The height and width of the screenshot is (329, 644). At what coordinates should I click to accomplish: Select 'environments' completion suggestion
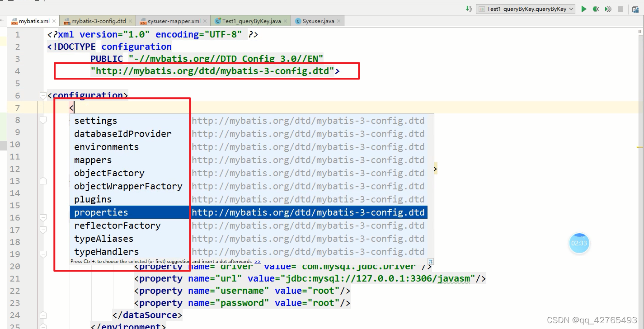(x=249, y=147)
